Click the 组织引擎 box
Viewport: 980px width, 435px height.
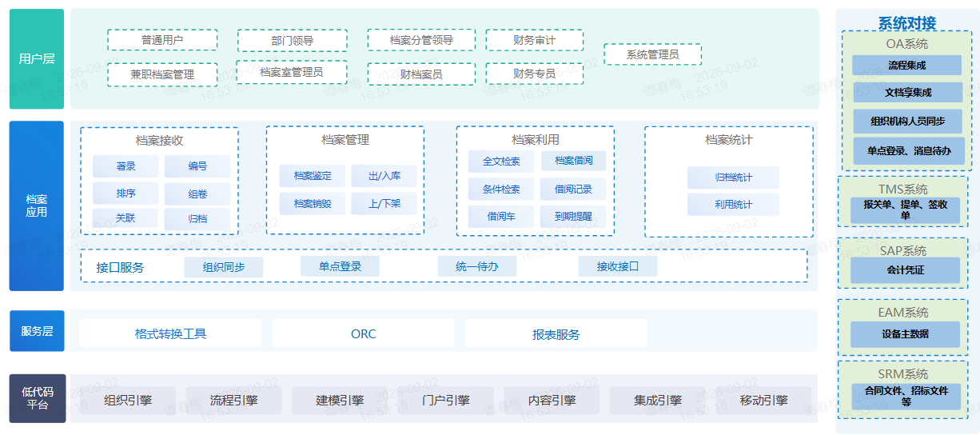click(128, 401)
